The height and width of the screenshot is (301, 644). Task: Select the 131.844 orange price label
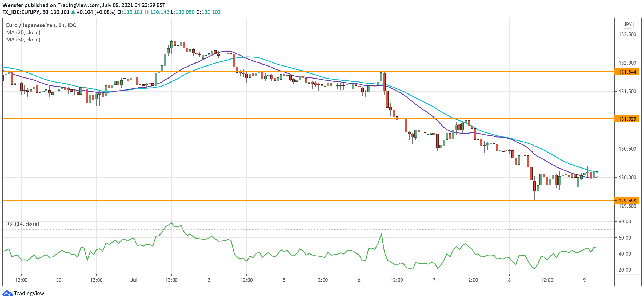[x=627, y=72]
